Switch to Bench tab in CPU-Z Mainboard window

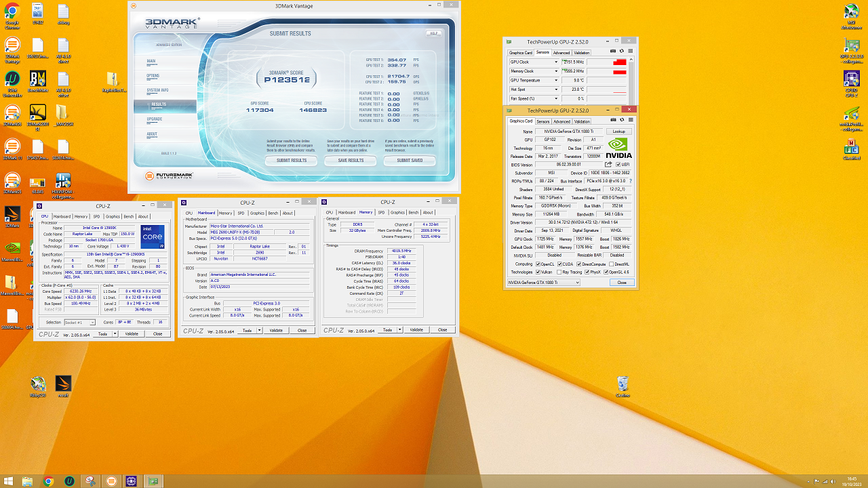pos(273,213)
